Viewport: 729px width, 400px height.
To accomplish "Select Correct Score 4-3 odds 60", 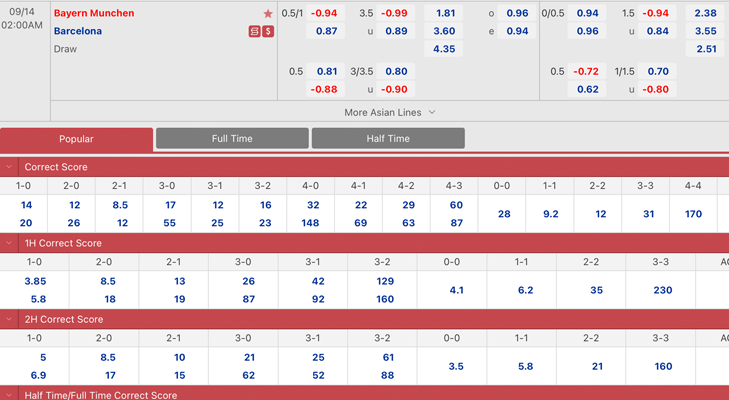I will click(x=456, y=205).
